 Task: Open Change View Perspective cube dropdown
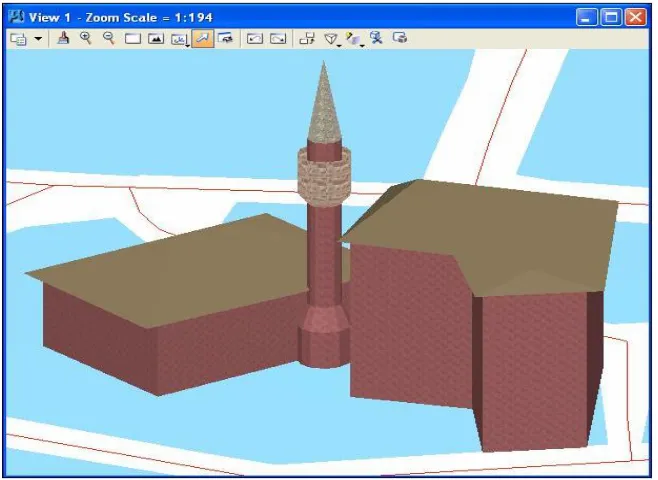(x=332, y=39)
